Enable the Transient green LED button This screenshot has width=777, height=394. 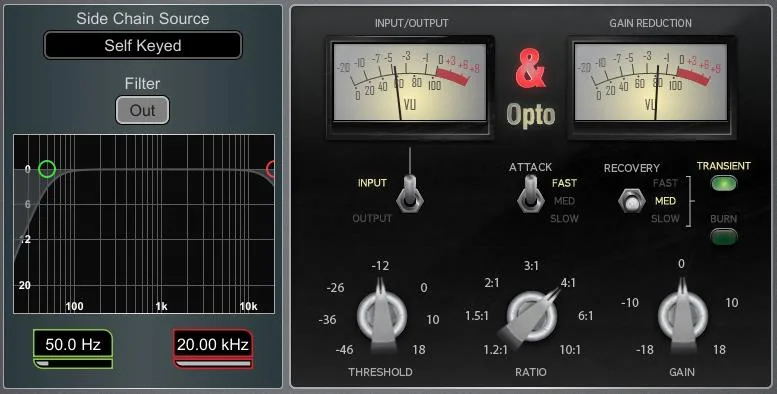click(723, 184)
